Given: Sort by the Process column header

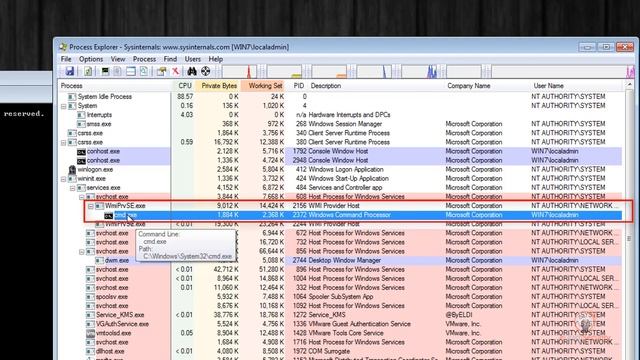Looking at the screenshot, I should [115, 86].
